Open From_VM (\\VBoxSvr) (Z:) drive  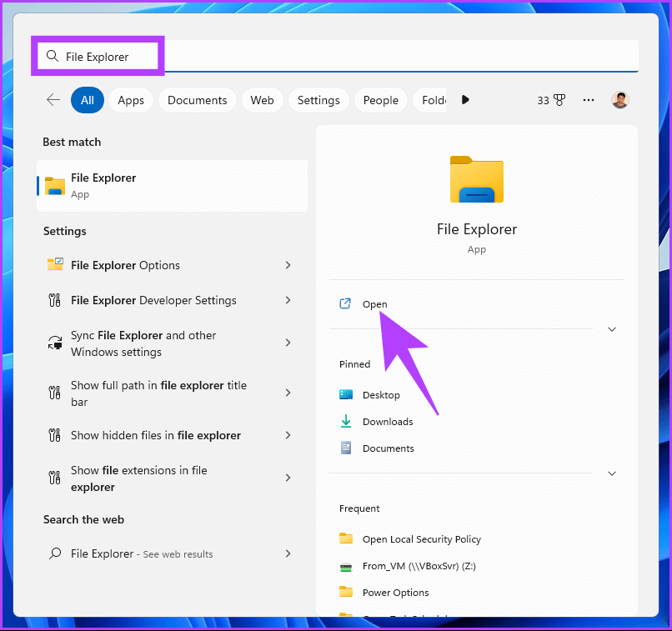coord(419,566)
